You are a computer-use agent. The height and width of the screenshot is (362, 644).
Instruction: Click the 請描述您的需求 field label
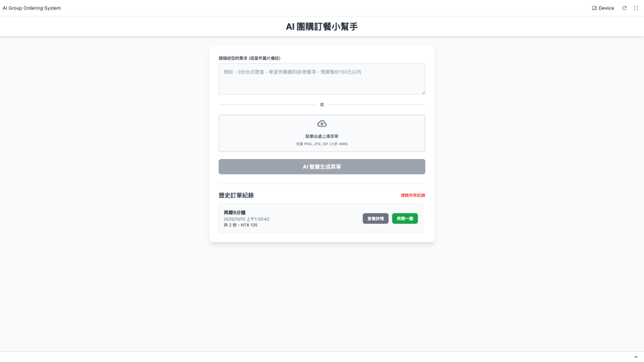tap(249, 58)
